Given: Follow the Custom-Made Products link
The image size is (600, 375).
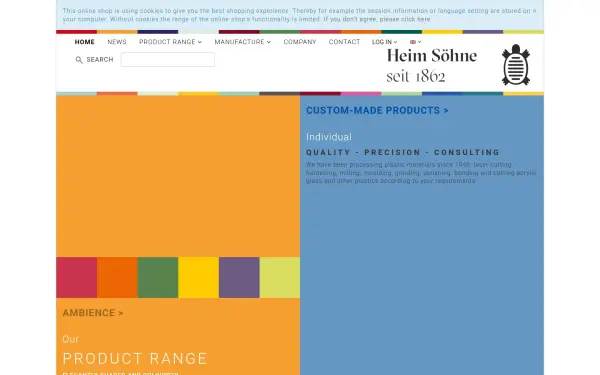Looking at the screenshot, I should [377, 111].
